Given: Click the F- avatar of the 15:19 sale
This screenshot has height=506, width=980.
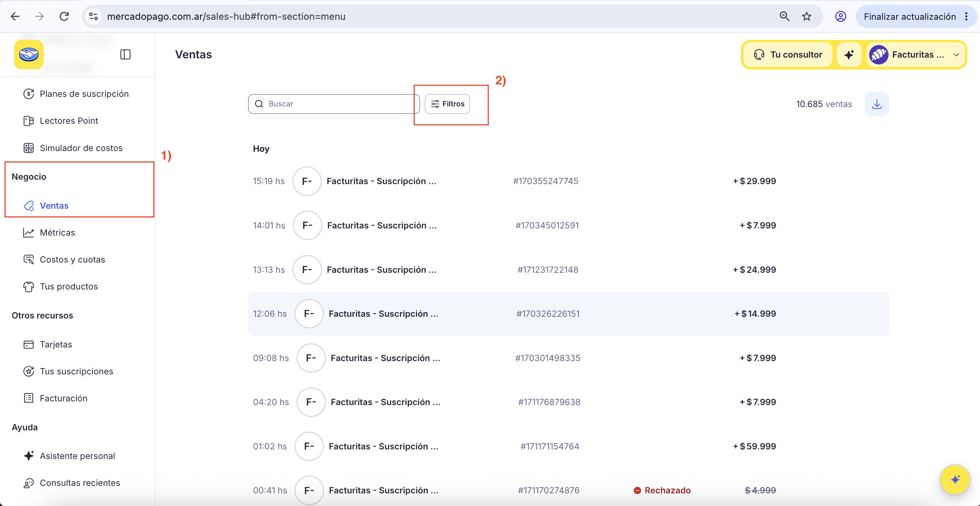Looking at the screenshot, I should (307, 181).
